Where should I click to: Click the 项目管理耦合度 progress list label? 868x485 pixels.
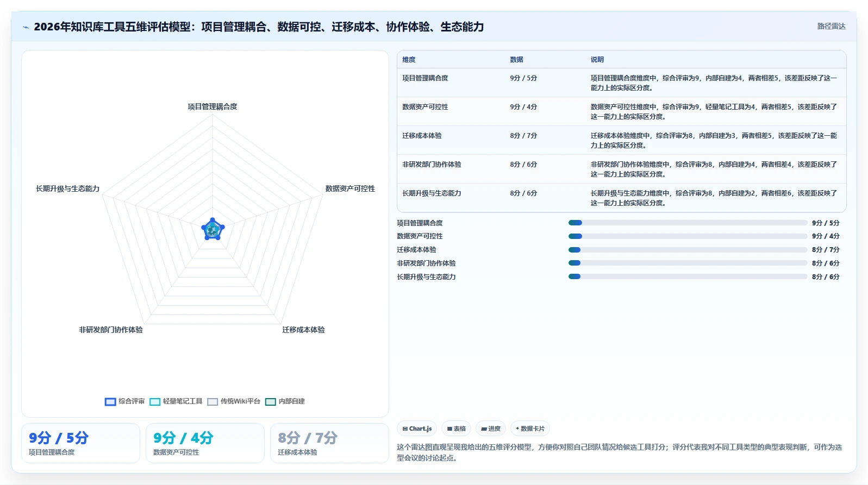tap(420, 223)
